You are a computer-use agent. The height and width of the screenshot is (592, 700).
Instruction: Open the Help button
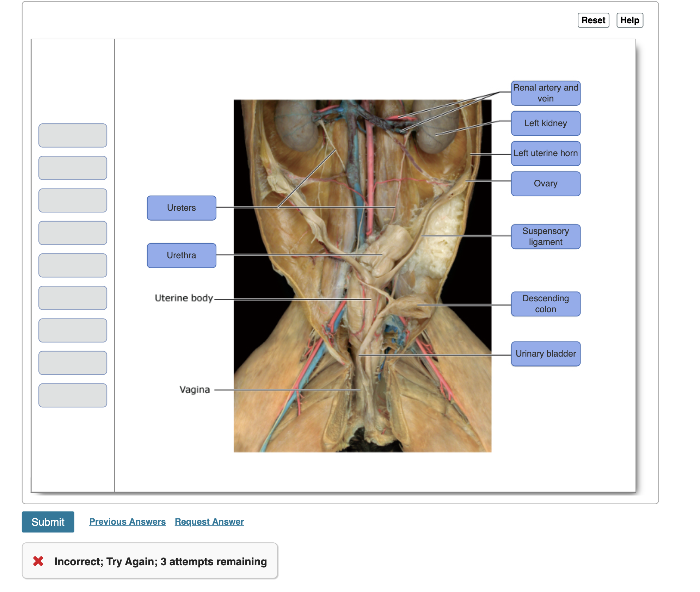click(x=630, y=20)
